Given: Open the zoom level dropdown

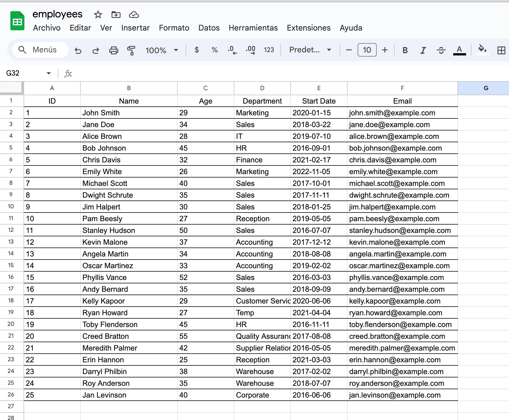Looking at the screenshot, I should [x=162, y=50].
